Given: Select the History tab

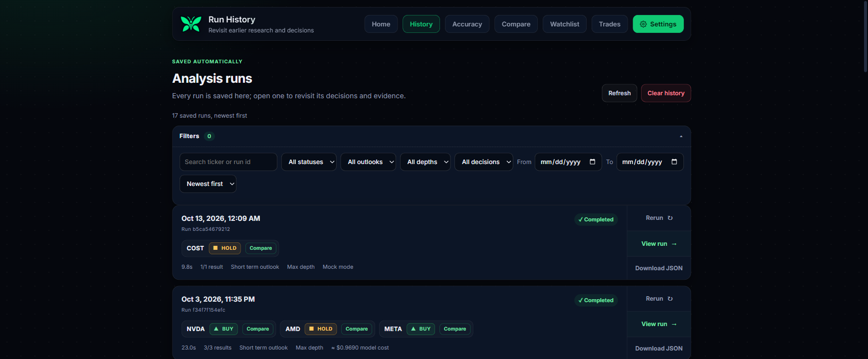Looking at the screenshot, I should (421, 24).
